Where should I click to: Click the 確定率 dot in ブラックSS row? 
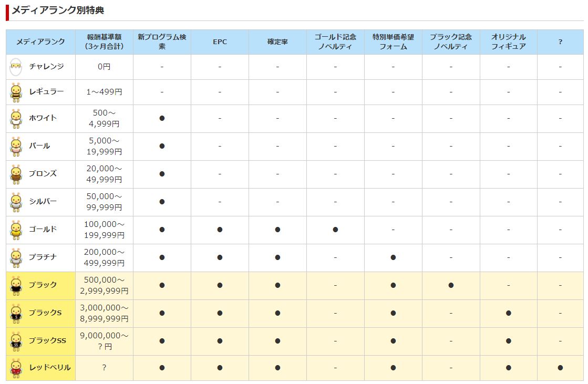point(277,341)
